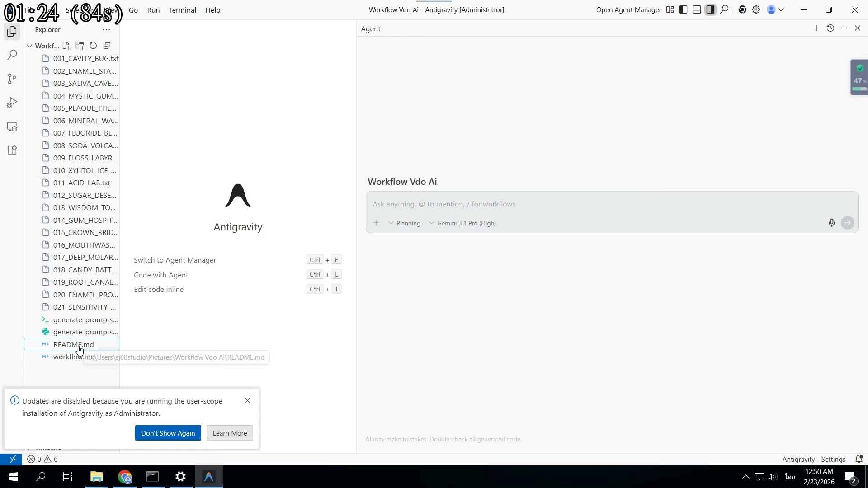
Task: Open the Run and Debug panel
Action: pyautogui.click(x=12, y=102)
